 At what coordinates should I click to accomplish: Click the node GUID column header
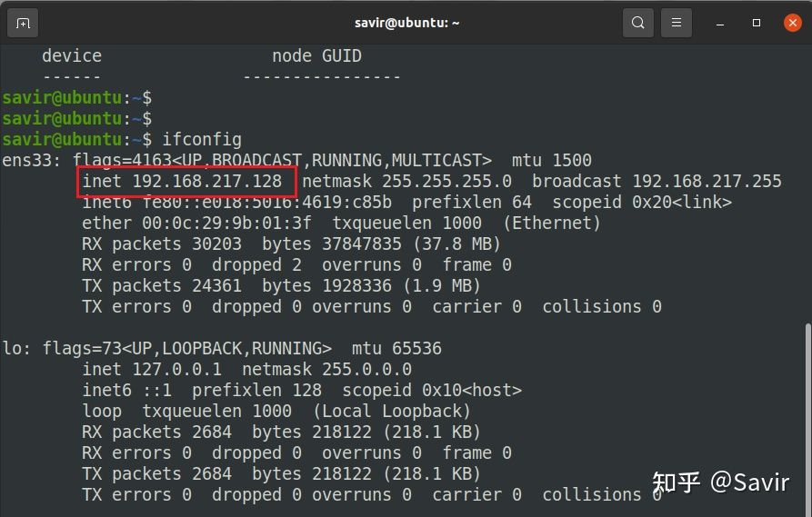(x=317, y=56)
